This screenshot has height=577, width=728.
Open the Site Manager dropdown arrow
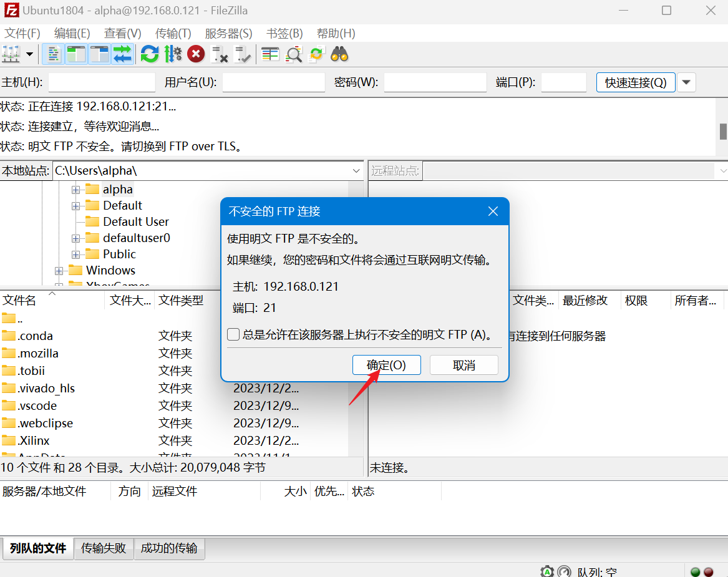tap(30, 54)
